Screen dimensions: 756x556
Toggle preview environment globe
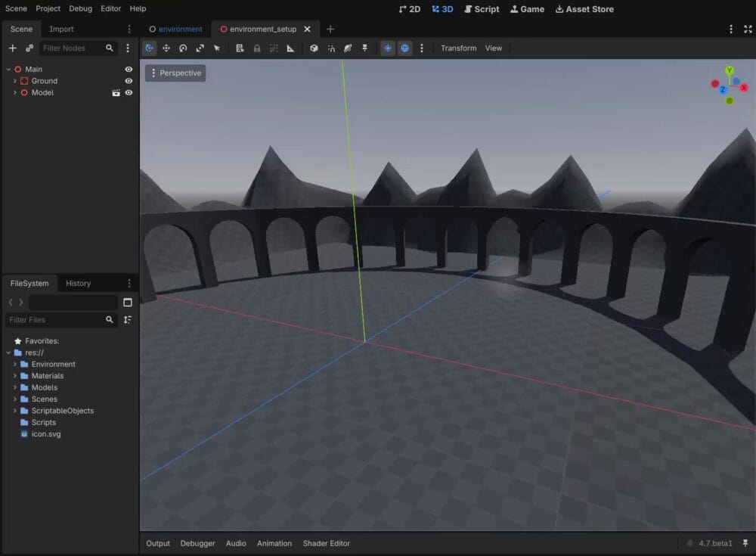405,48
